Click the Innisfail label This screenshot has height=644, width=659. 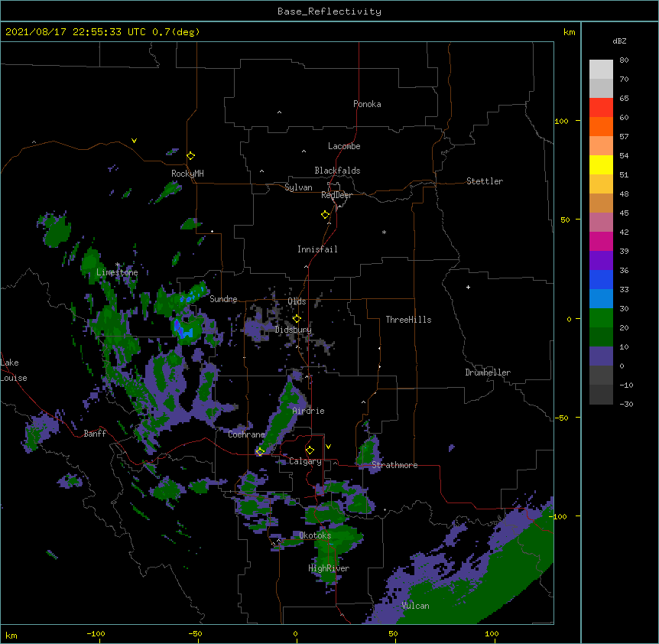317,249
